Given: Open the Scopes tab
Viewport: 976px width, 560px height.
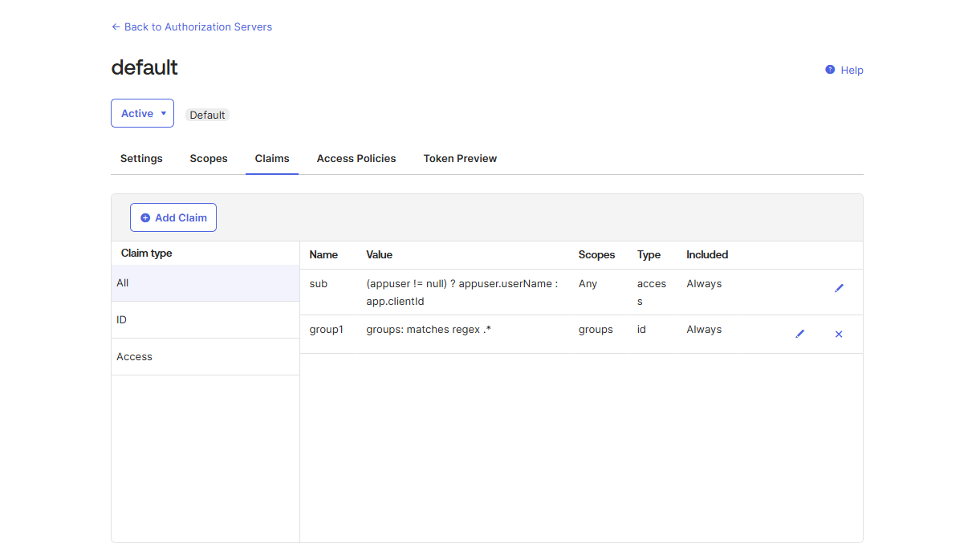Looking at the screenshot, I should [x=209, y=158].
